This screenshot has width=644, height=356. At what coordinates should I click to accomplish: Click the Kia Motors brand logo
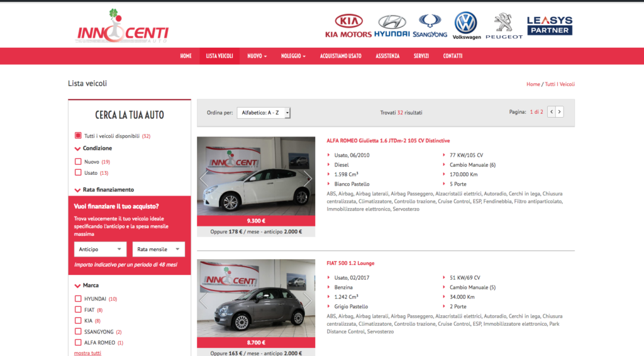coord(348,26)
